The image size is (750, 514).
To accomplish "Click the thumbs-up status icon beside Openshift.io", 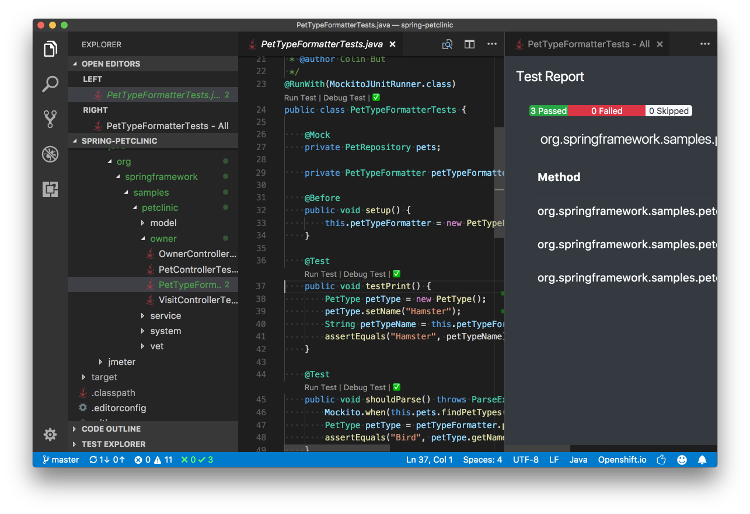I will click(662, 459).
